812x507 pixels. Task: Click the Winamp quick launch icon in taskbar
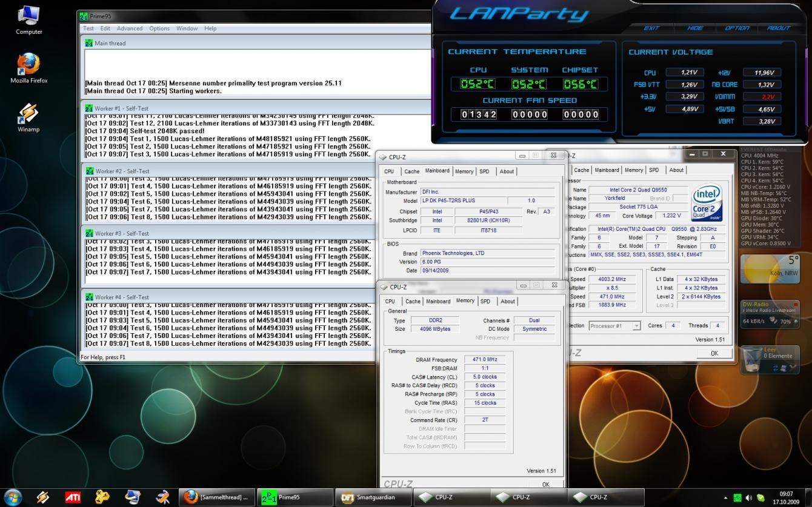[43, 497]
